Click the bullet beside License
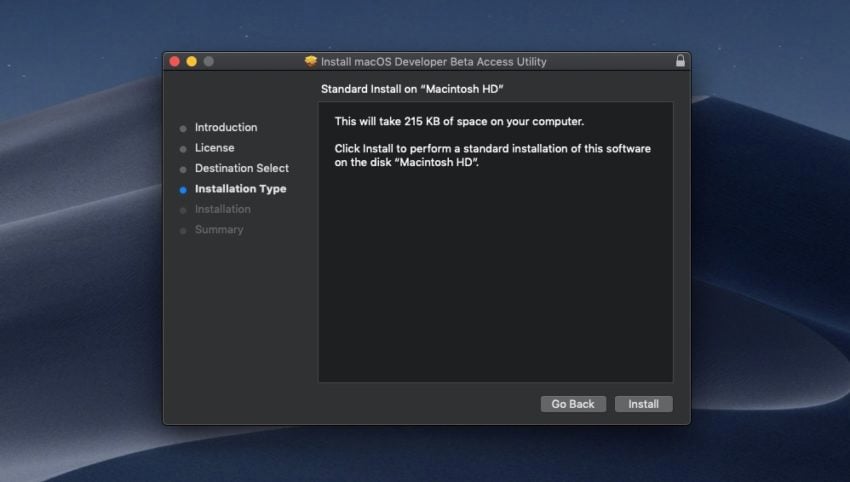Viewport: 850px width, 482px height. point(183,149)
